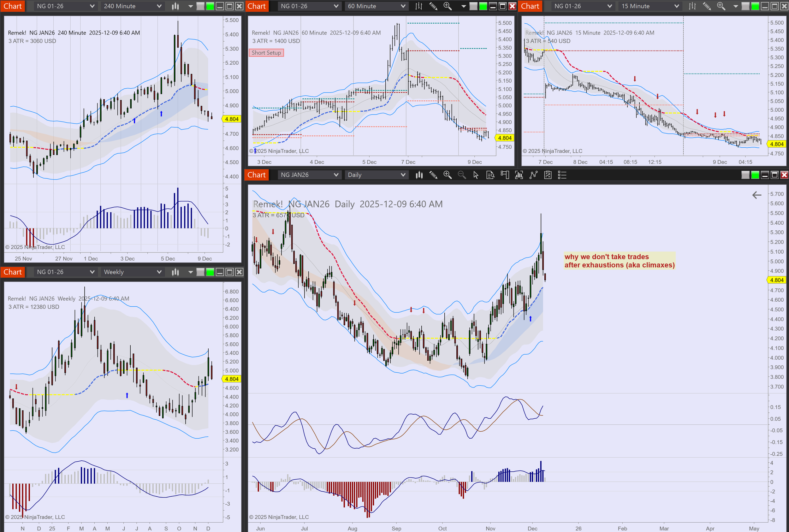Click the Chart tab of 60 Minute window

[x=256, y=6]
